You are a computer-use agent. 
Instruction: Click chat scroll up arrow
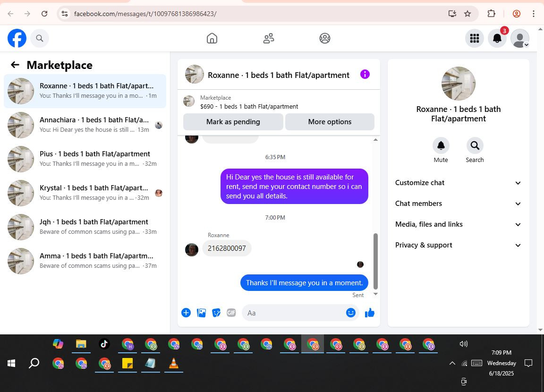tap(375, 139)
